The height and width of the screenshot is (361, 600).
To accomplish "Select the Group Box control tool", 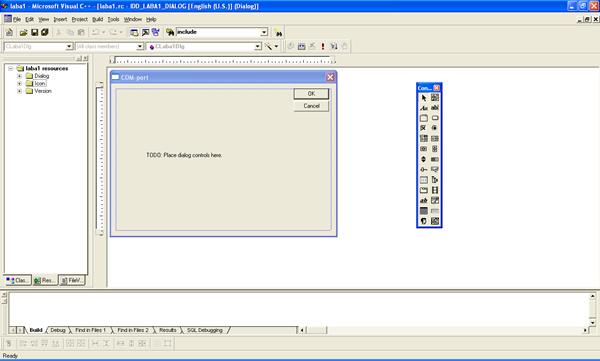I will point(424,118).
